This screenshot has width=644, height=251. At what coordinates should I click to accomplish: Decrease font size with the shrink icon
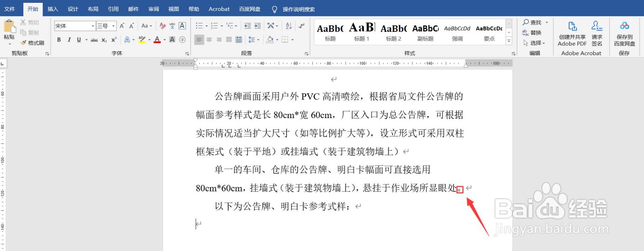131,26
